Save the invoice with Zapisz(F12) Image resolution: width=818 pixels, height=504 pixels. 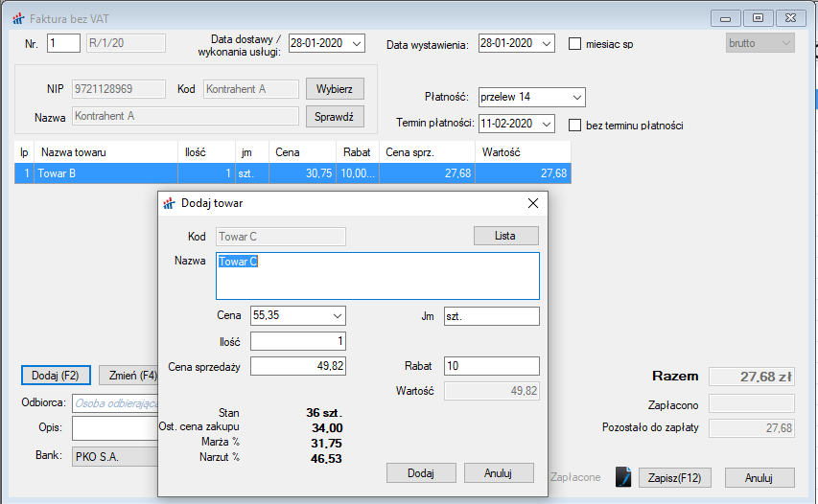tap(675, 477)
